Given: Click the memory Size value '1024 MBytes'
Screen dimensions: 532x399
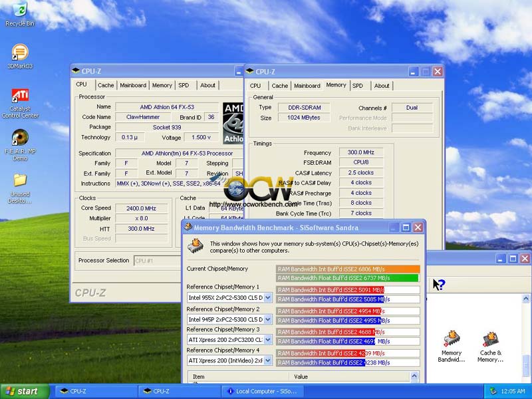Looking at the screenshot, I should pyautogui.click(x=304, y=118).
